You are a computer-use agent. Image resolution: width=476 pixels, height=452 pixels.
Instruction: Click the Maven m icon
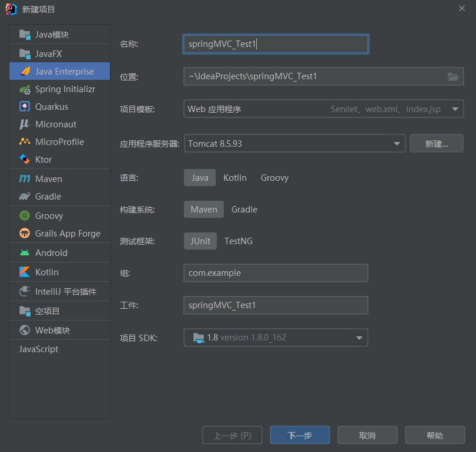pos(25,178)
